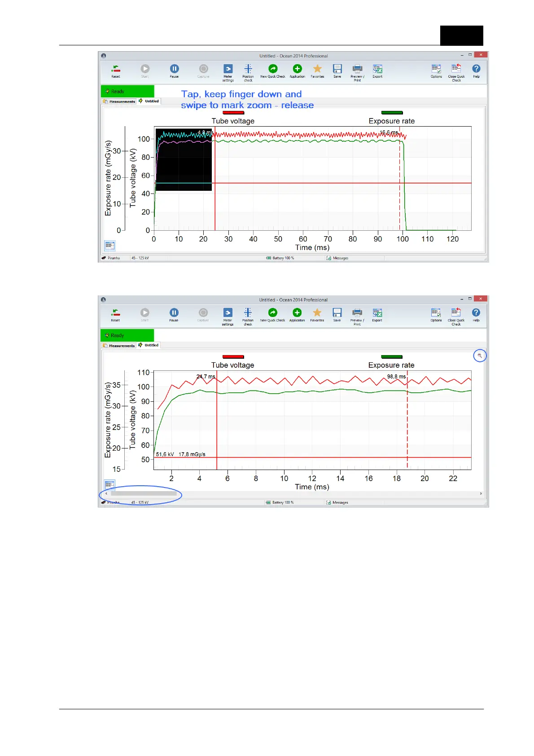Click Exposure rate legend label in lower graph
This screenshot has height=756, width=534.
click(391, 365)
